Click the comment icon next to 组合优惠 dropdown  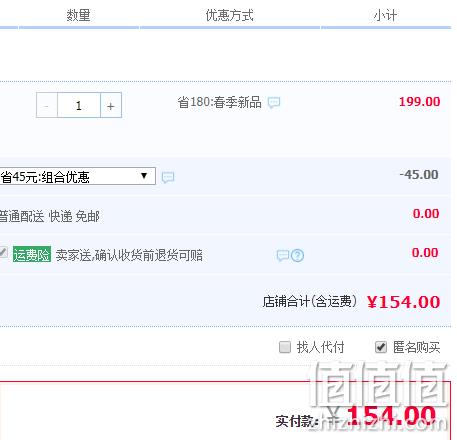[168, 177]
